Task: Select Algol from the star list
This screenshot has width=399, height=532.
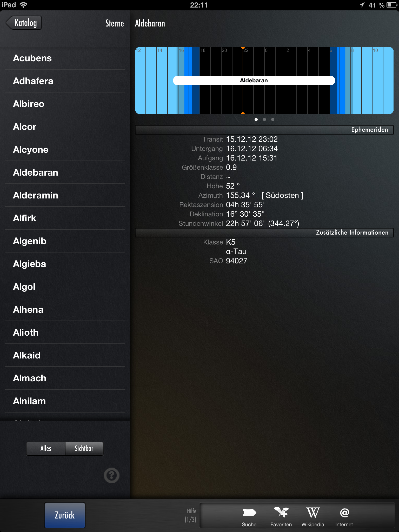Action: (24, 287)
